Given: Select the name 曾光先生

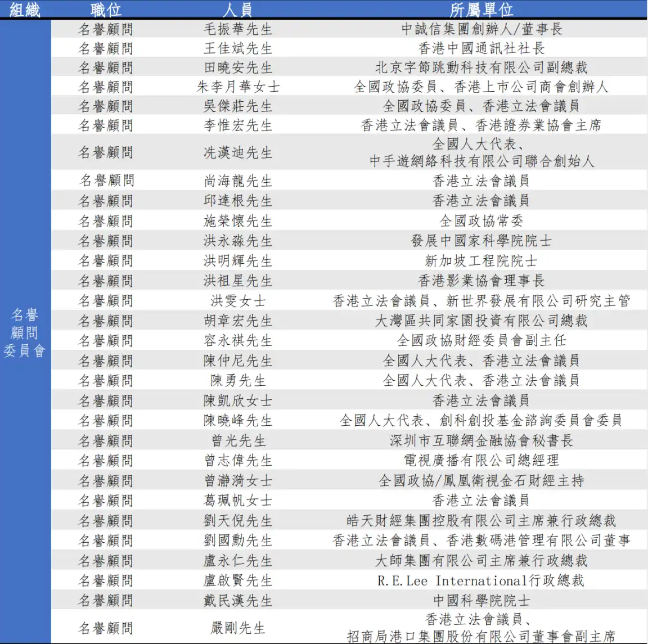Looking at the screenshot, I should [238, 440].
